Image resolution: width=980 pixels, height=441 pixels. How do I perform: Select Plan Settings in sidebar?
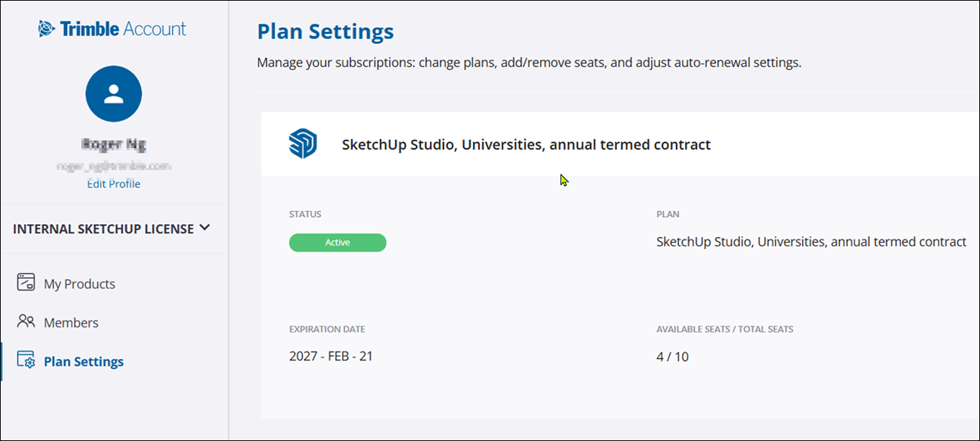[84, 362]
